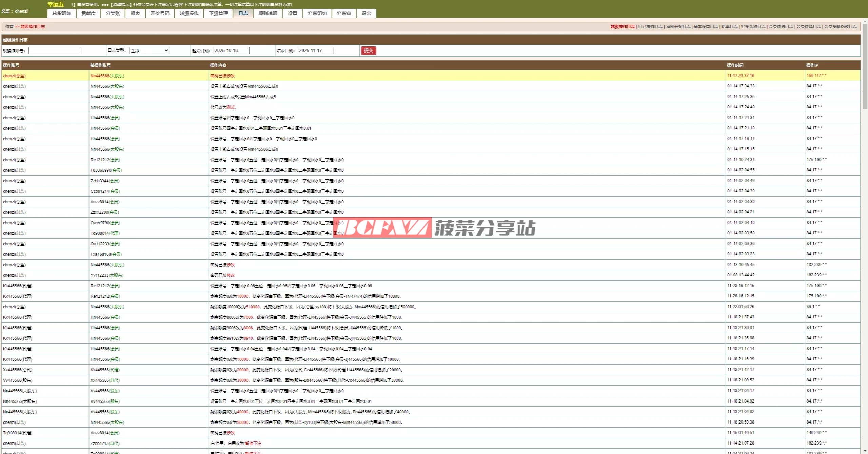Switch to the 下级管理 tab
Image resolution: width=868 pixels, height=454 pixels.
(x=218, y=13)
